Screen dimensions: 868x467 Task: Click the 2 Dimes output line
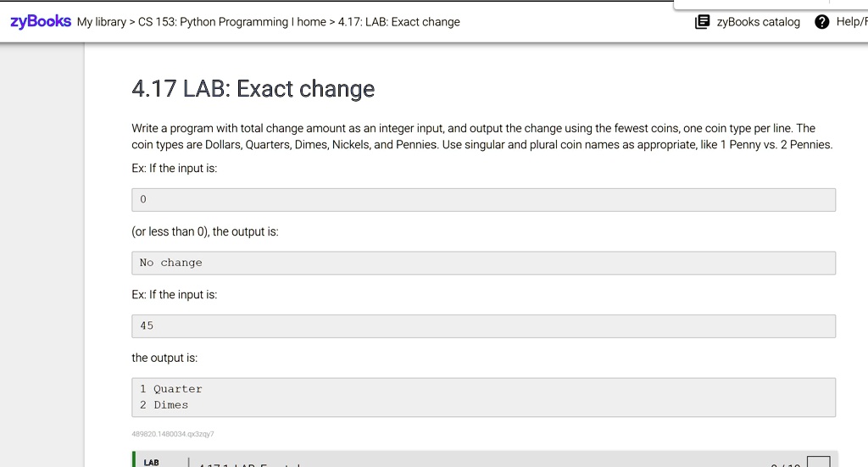pos(164,405)
